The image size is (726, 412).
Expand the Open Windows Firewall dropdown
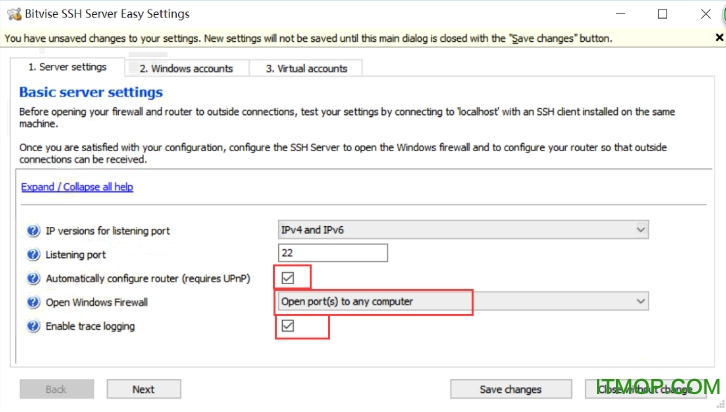pyautogui.click(x=463, y=302)
